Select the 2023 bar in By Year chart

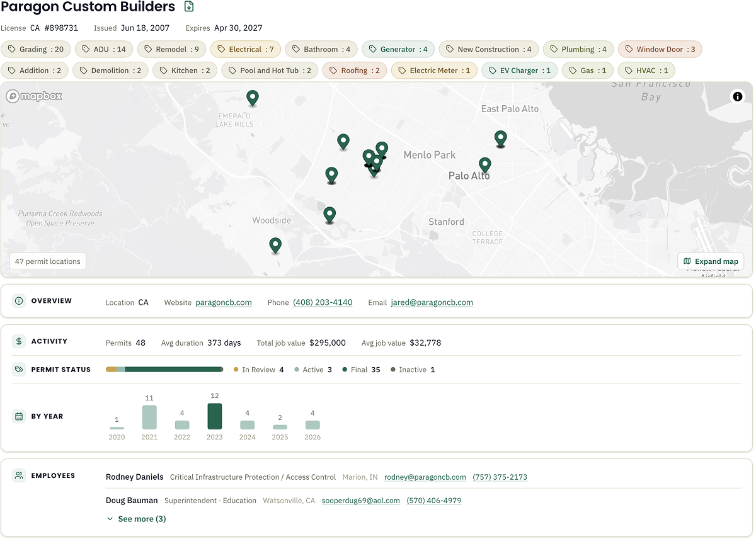coord(215,416)
